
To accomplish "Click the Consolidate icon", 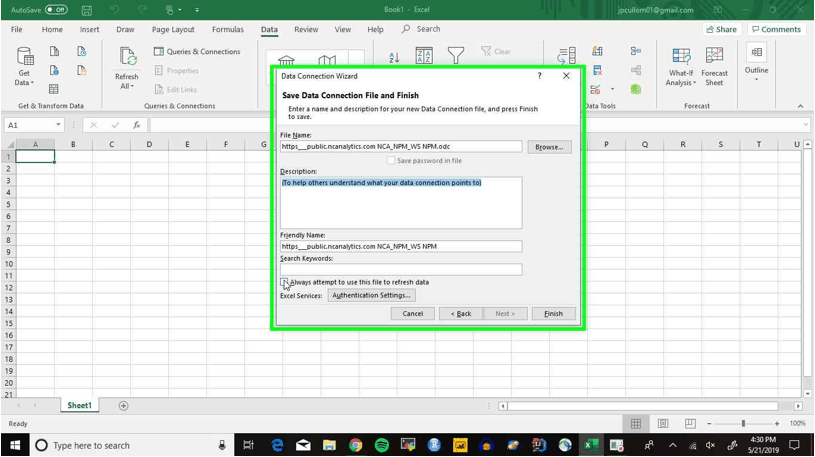I will [x=635, y=51].
